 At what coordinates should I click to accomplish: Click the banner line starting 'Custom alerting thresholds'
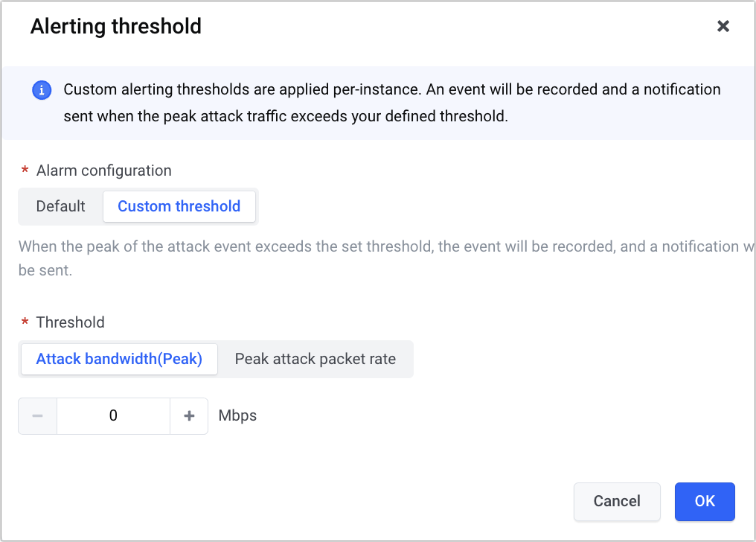point(391,89)
